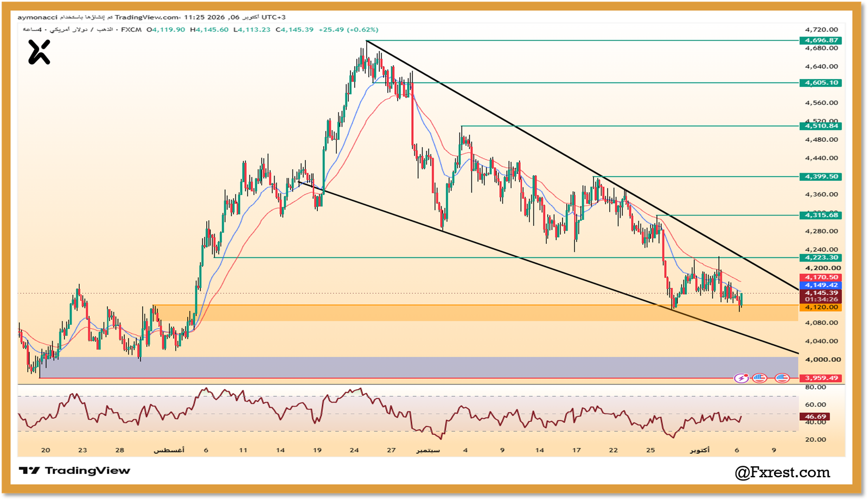Click the 20.00 RSI scale value

(815, 440)
